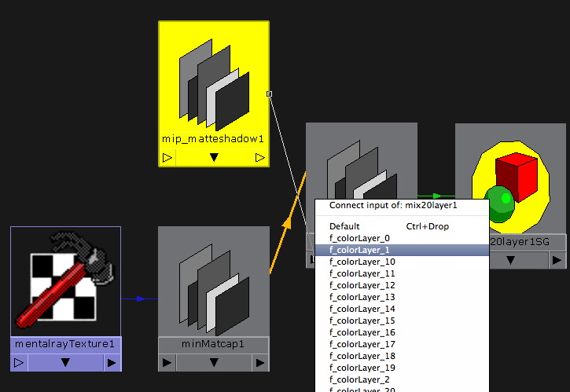This screenshot has width=570, height=392.
Task: Choose f_colorLayer_2 in the connect menu
Action: pos(402,379)
